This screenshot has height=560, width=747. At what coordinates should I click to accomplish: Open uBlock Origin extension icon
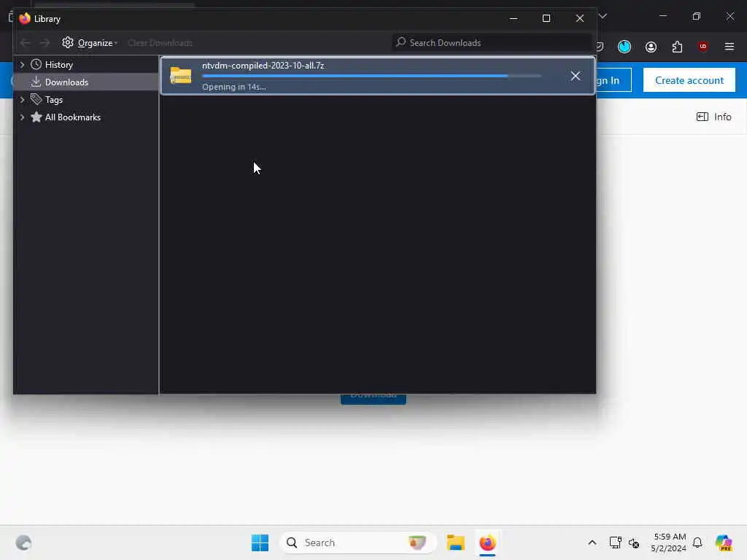pos(703,47)
